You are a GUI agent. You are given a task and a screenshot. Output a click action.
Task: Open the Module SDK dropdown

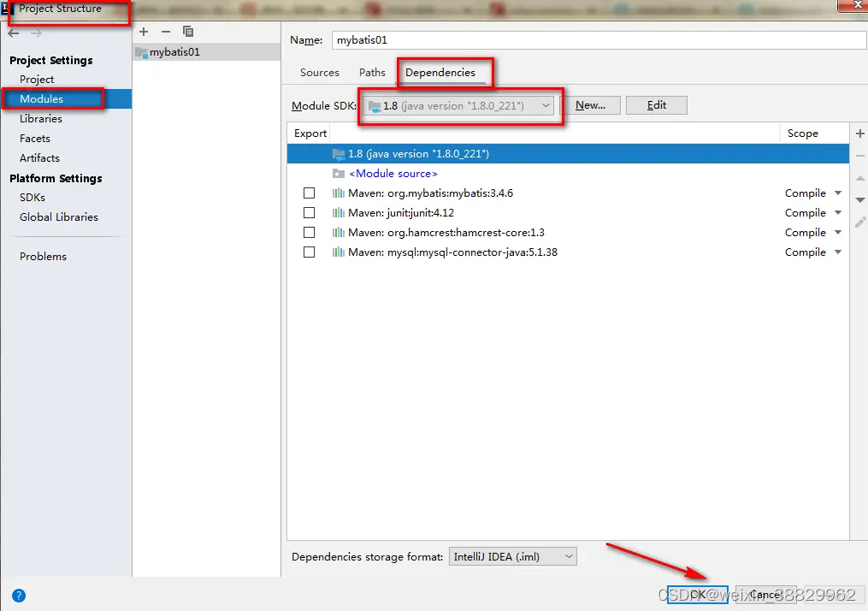546,104
